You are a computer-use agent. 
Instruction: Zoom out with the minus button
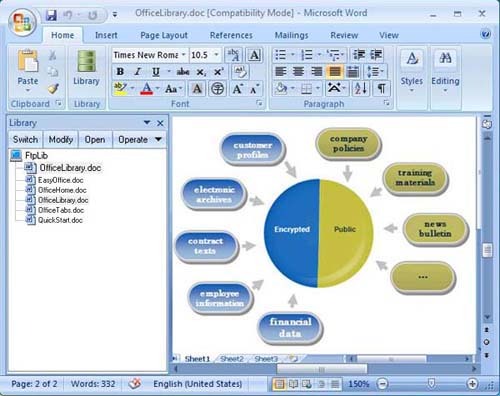(383, 384)
